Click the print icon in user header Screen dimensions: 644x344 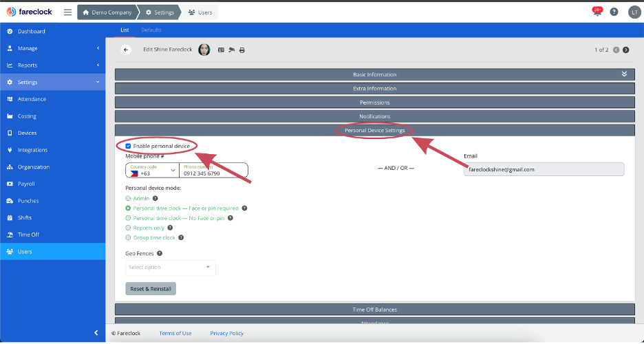tap(242, 50)
